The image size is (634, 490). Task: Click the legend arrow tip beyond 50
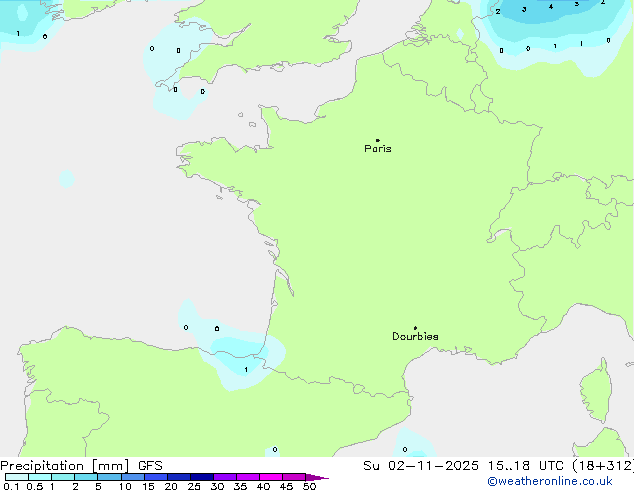point(319,477)
